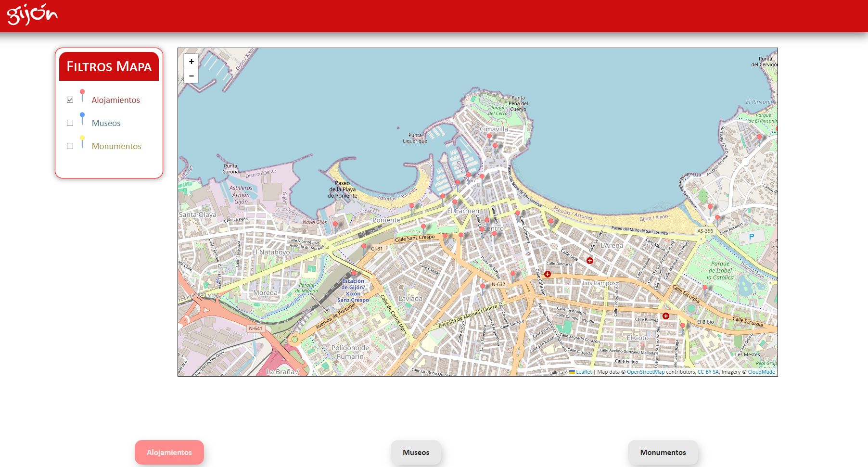
Task: Open the Leaflet attribution link
Action: 584,372
